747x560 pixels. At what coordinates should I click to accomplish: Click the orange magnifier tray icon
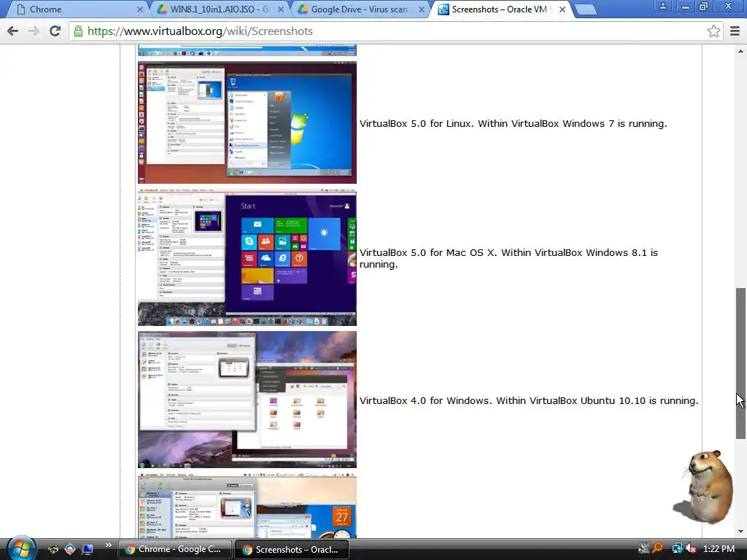pos(658,548)
